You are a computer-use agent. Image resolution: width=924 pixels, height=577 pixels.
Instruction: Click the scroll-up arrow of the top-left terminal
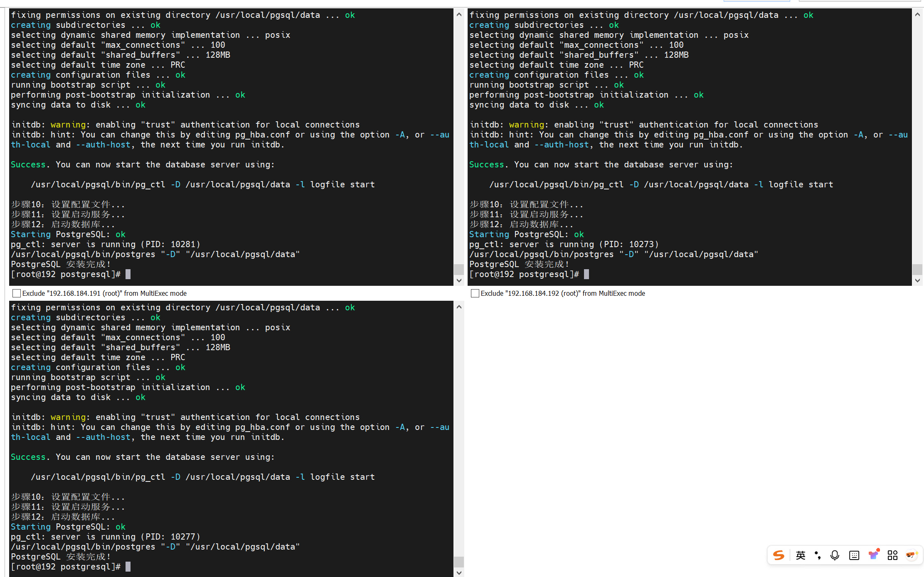[x=459, y=14]
